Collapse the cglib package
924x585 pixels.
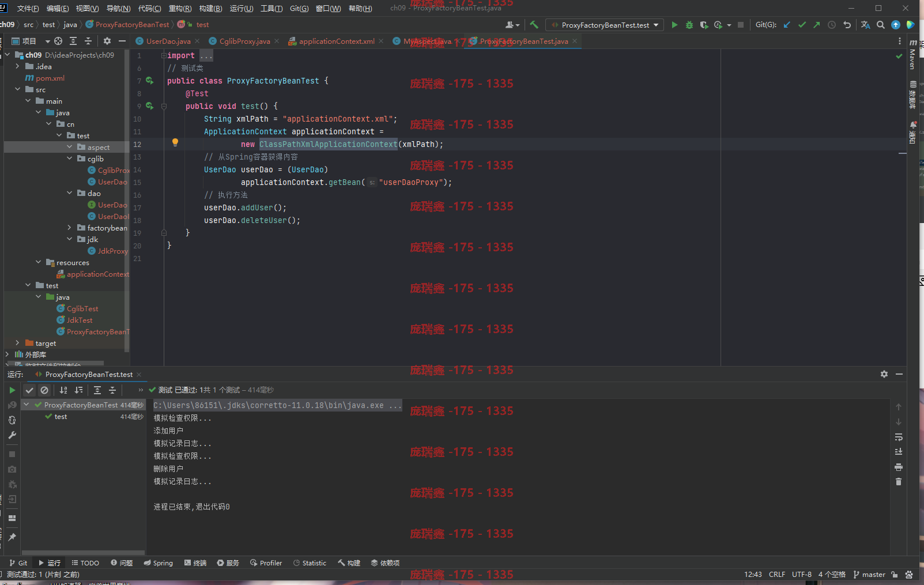pyautogui.click(x=69, y=158)
